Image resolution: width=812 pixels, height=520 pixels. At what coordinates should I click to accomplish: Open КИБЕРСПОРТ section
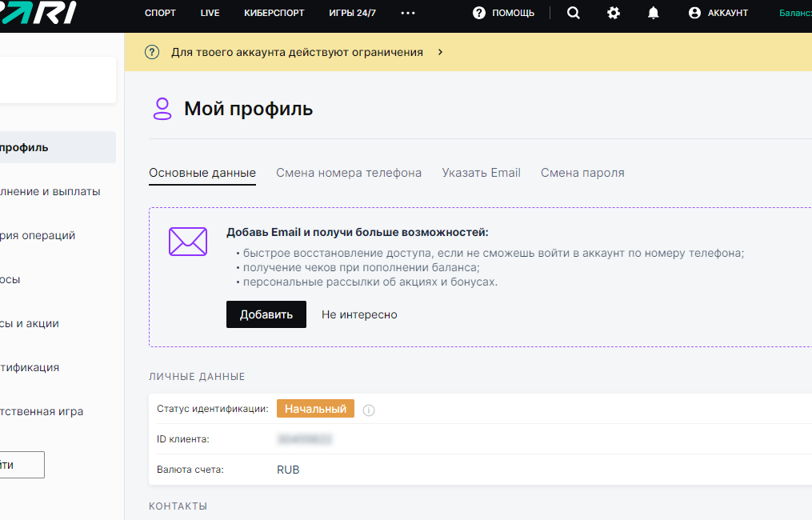point(274,13)
